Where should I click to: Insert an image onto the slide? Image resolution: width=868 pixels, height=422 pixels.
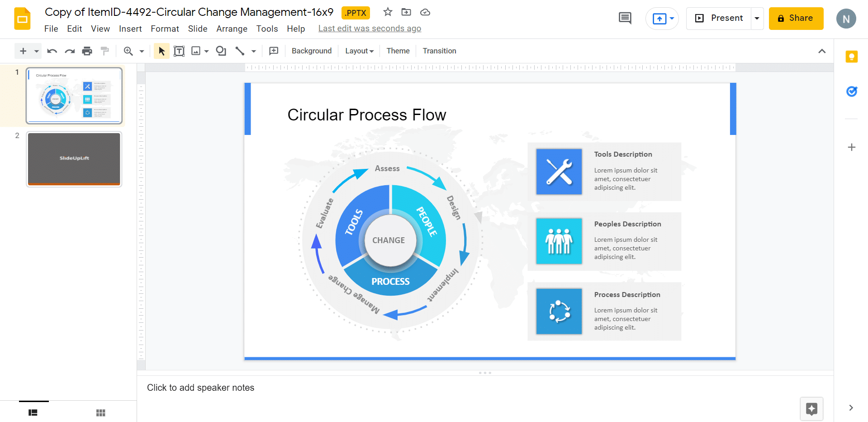coord(195,51)
